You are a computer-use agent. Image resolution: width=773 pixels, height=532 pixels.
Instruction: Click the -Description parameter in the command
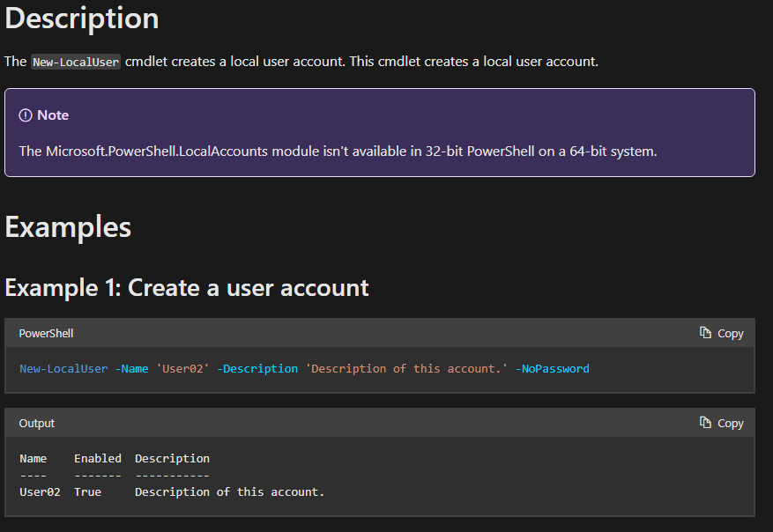257,368
